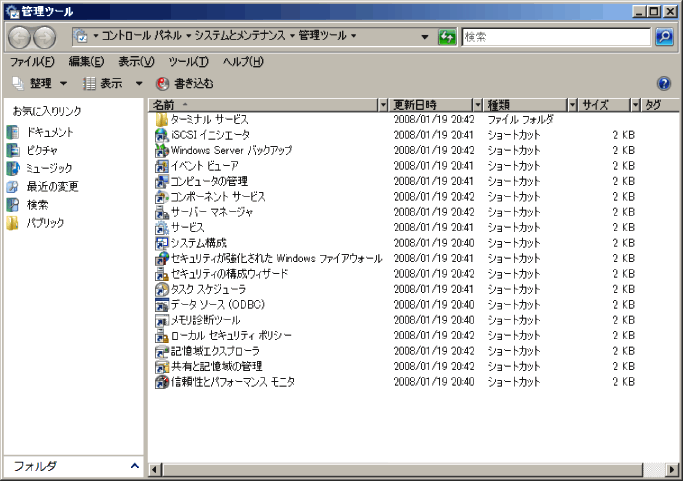Open the 編集(E) menu

[86, 61]
